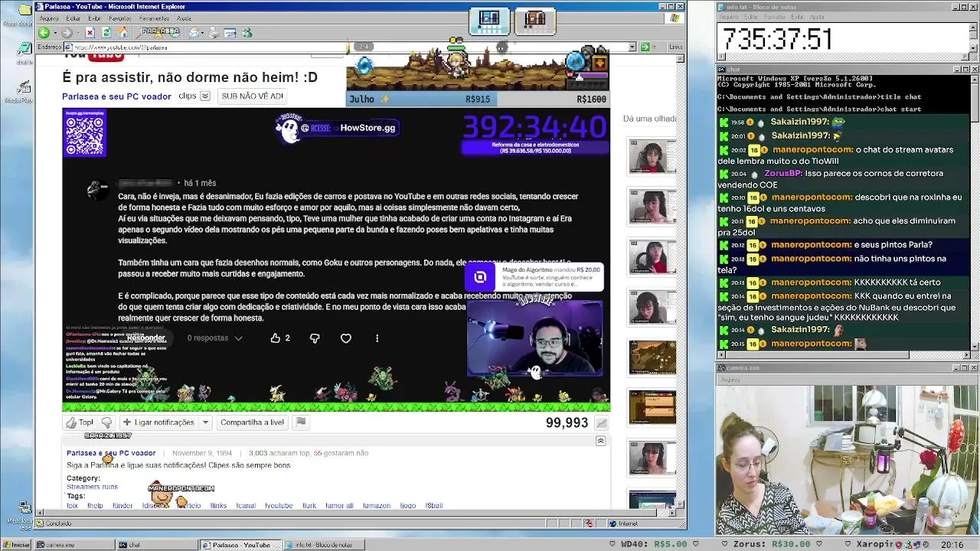The width and height of the screenshot is (980, 551).
Task: Click the Ligar notificações button
Action: [x=158, y=422]
